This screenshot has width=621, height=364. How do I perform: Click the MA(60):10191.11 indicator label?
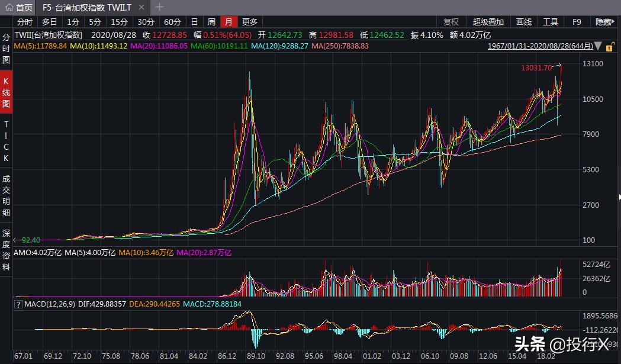pos(219,46)
